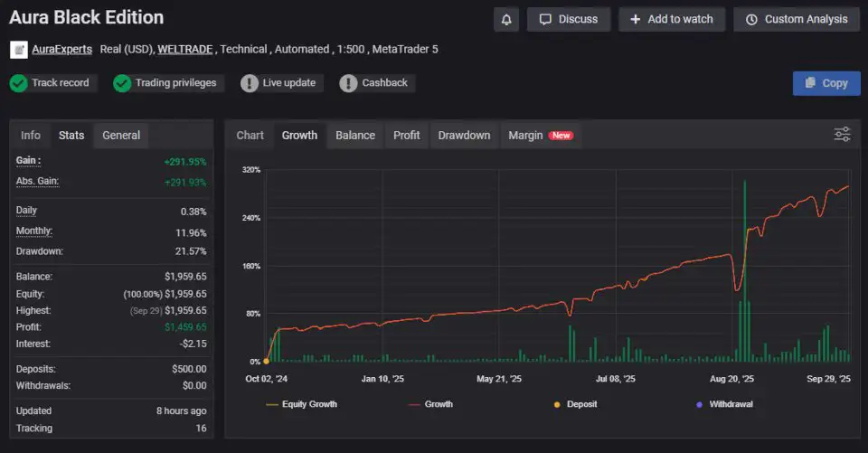The height and width of the screenshot is (453, 868).
Task: Open the Custom Analysis button
Action: 796,19
